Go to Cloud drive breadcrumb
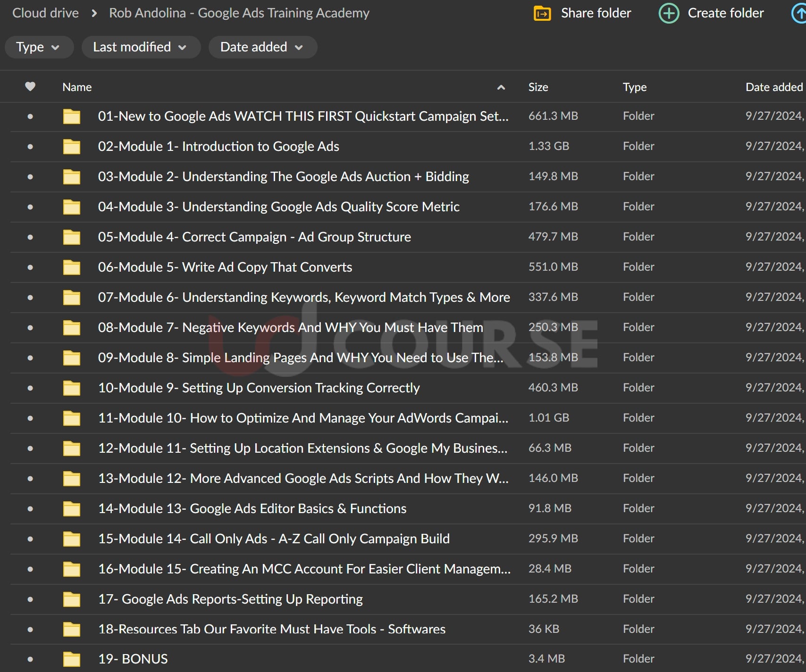The image size is (806, 672). pyautogui.click(x=45, y=13)
